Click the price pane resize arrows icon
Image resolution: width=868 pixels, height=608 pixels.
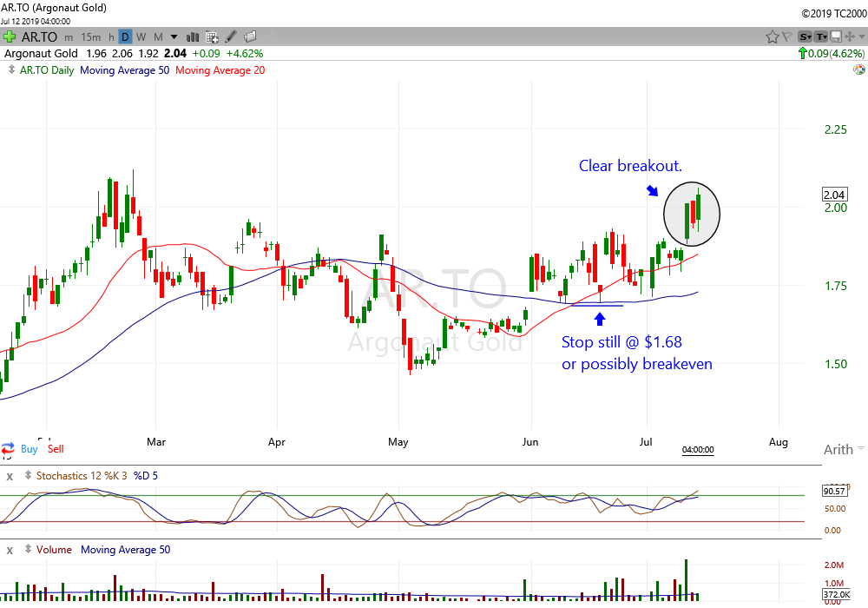coord(11,69)
